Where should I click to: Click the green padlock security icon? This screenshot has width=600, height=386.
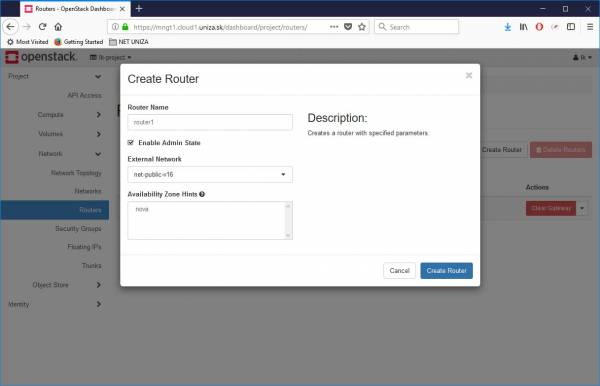pos(125,27)
